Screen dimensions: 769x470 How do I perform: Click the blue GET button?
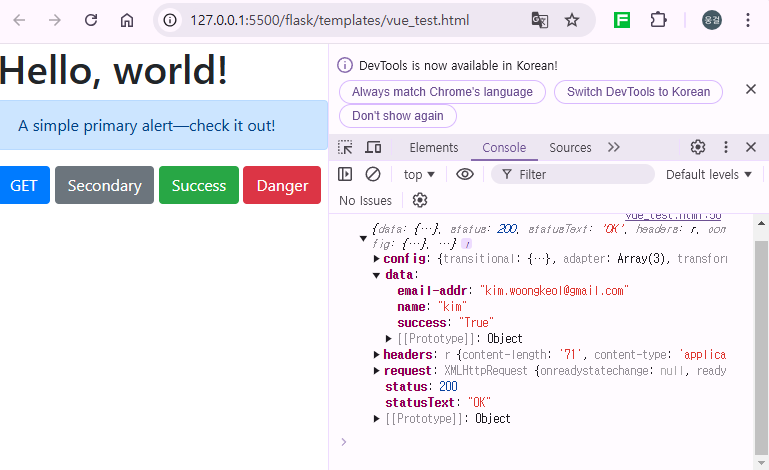pos(24,185)
